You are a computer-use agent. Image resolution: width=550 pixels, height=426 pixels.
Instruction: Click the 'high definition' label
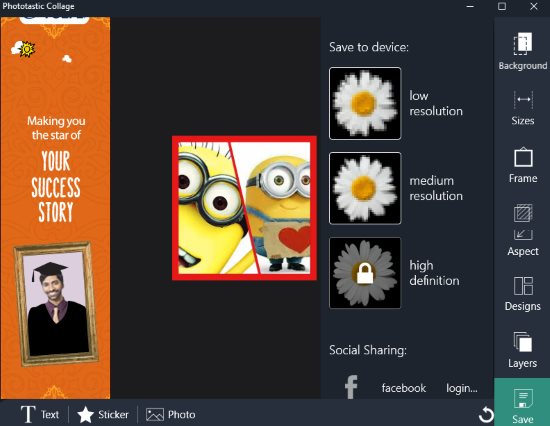[x=434, y=273]
